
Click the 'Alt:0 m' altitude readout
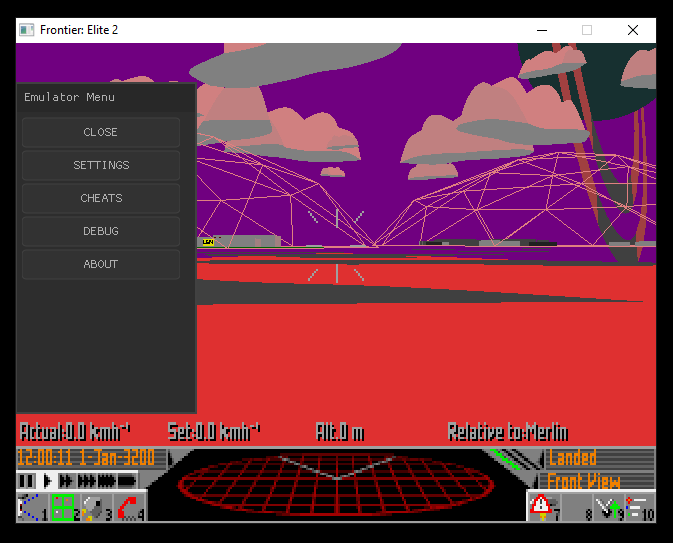pos(340,432)
